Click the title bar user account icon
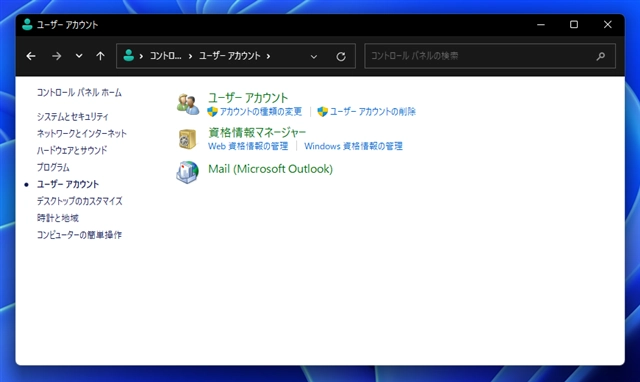 click(x=27, y=24)
